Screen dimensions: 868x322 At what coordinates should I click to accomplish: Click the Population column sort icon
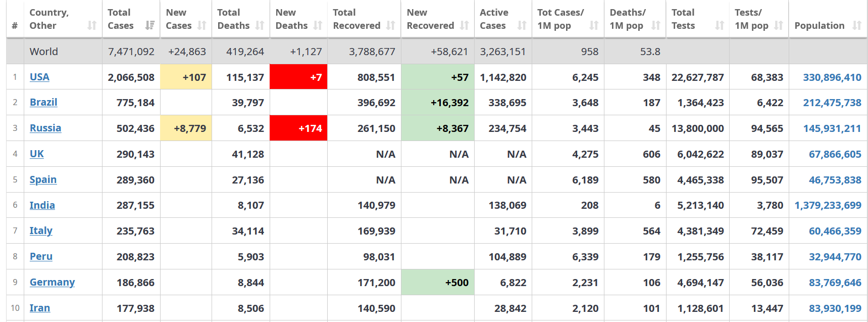point(857,25)
